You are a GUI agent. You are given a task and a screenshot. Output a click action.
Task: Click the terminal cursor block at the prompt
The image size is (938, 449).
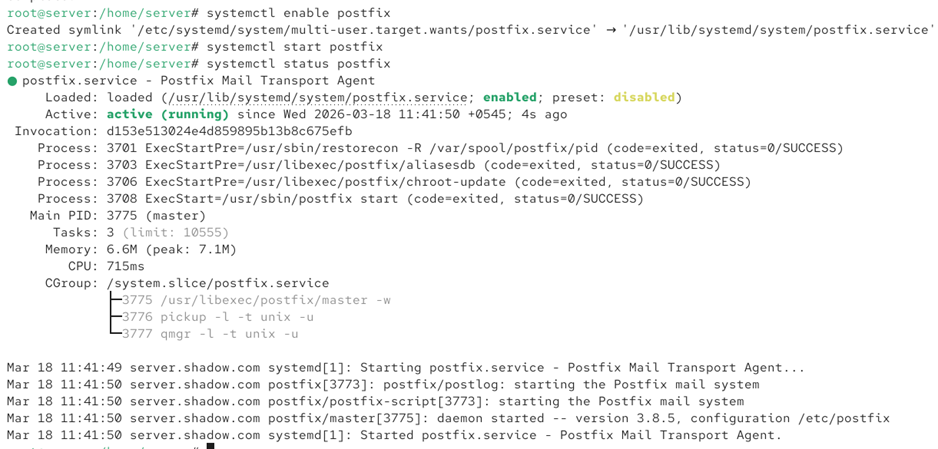coord(210,446)
